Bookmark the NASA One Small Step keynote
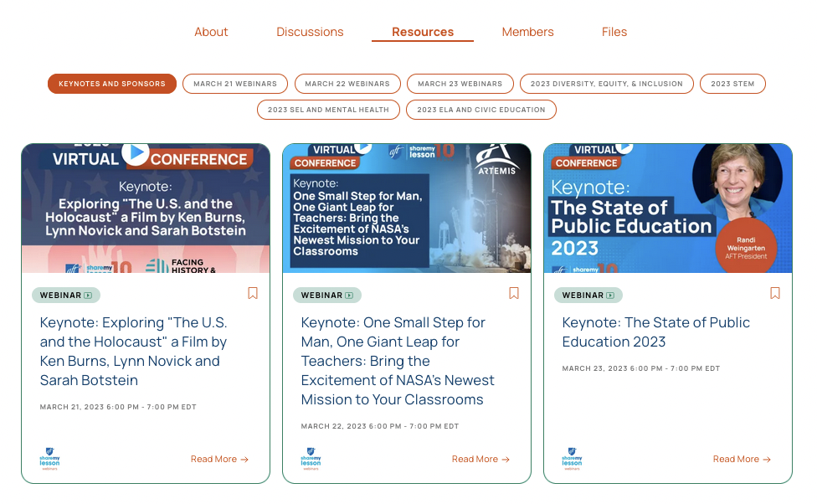817x504 pixels. point(513,293)
